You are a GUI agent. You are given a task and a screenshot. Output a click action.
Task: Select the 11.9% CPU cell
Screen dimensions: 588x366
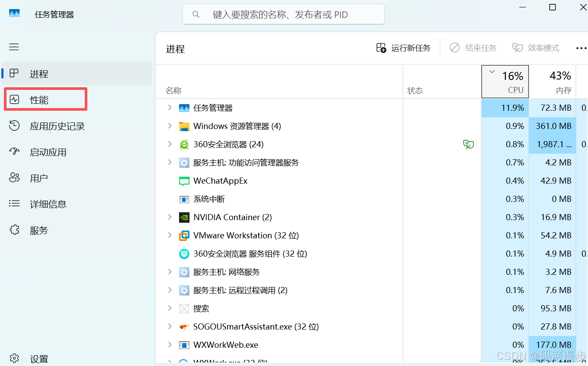[x=505, y=108]
